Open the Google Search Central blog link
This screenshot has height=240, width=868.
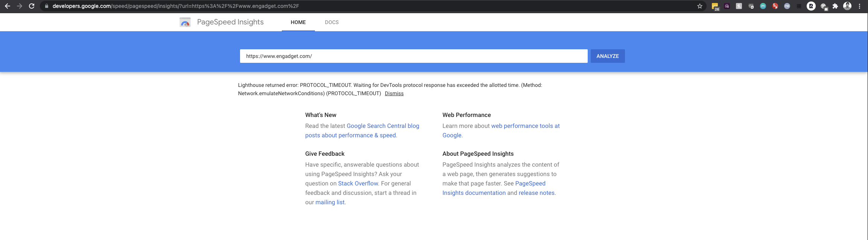pyautogui.click(x=382, y=126)
